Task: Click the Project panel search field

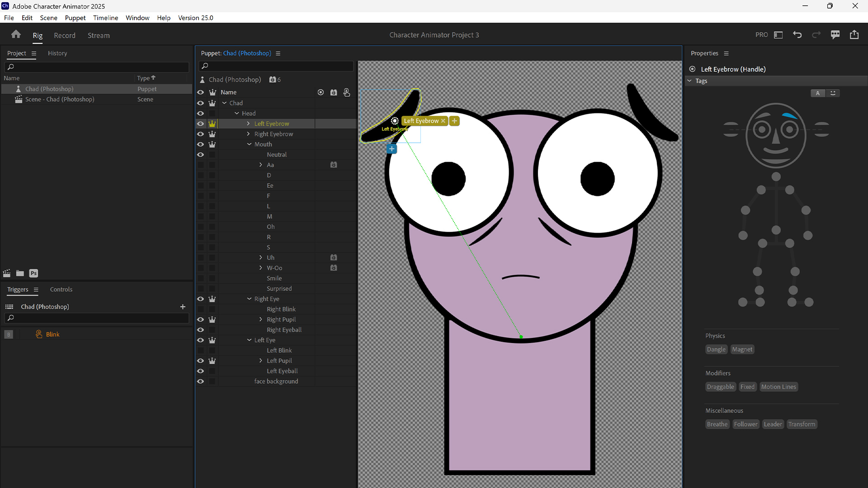Action: tap(97, 67)
